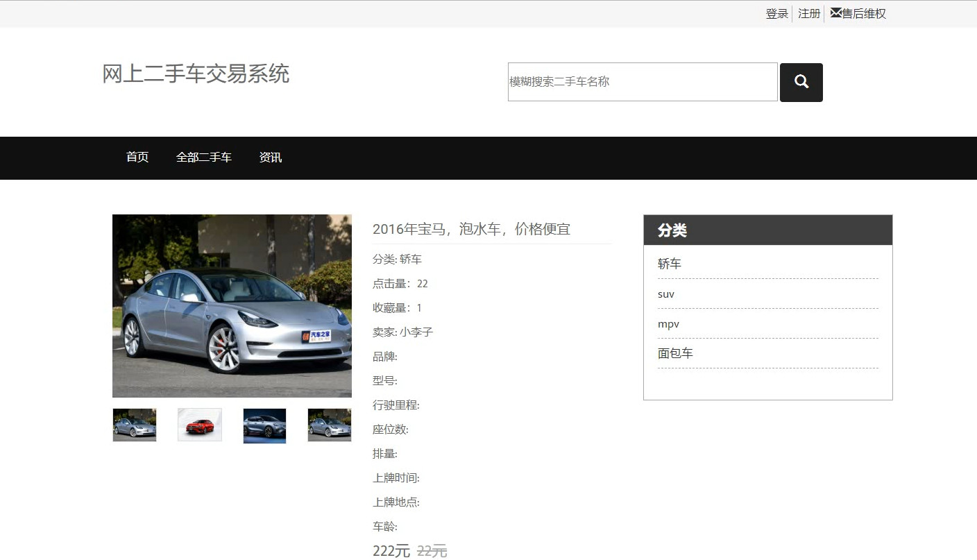
Task: Click the envelope icon beside 售后维权
Action: coord(835,12)
